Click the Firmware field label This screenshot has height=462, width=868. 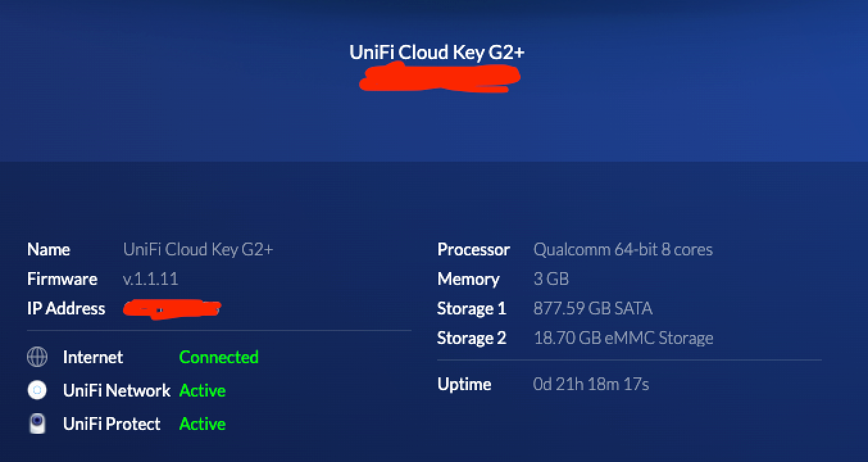62,279
